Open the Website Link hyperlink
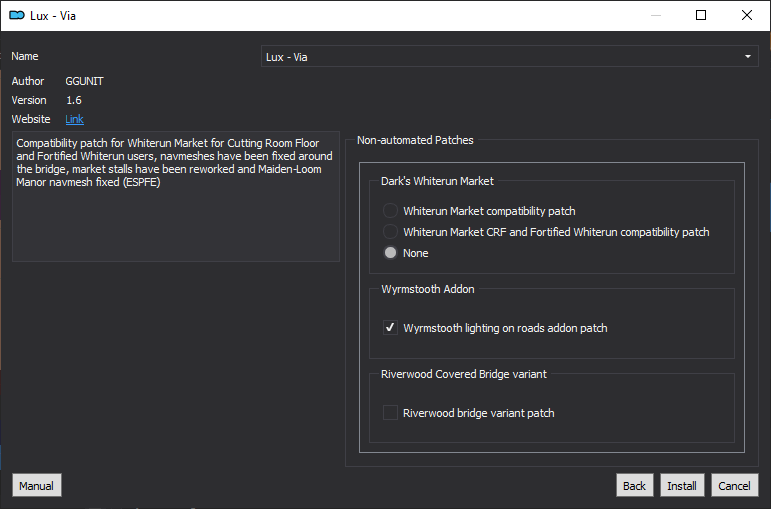Viewport: 771px width, 509px height. (74, 119)
